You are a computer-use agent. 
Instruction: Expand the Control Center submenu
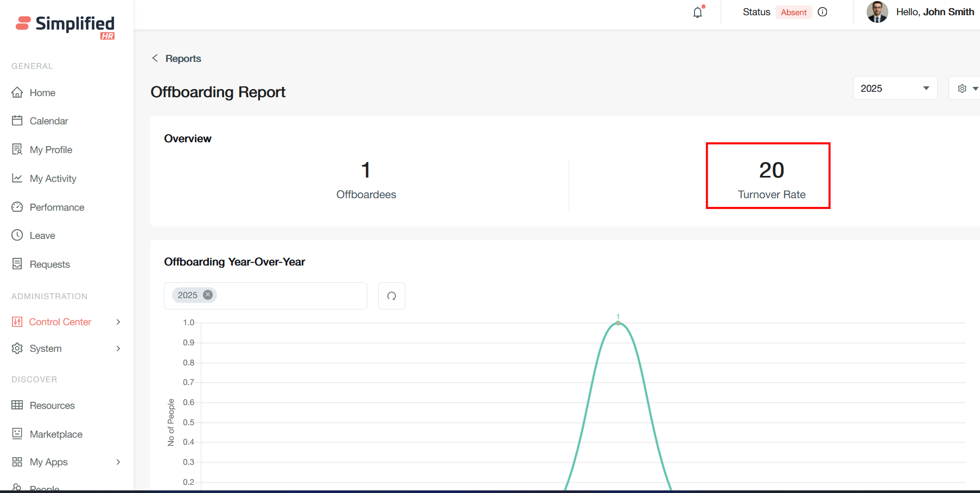coord(118,322)
